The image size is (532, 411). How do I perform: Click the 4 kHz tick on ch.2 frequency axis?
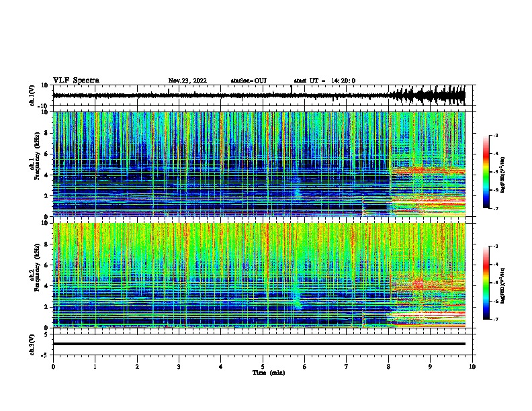(46, 286)
